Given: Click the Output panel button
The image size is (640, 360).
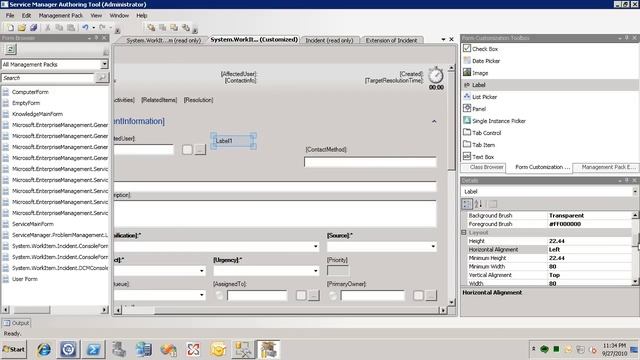Looking at the screenshot, I should point(16,323).
